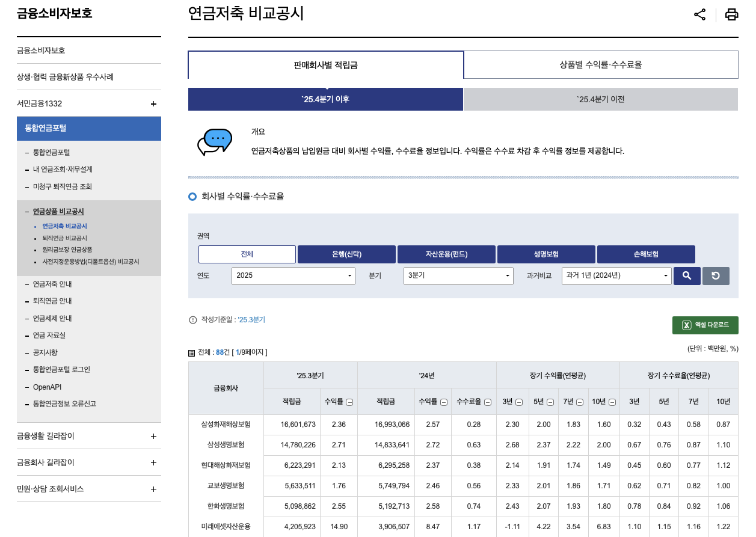Image resolution: width=756 pixels, height=537 pixels.
Task: Click the '25.3분기 link next to 작성기준일
Action: (251, 321)
